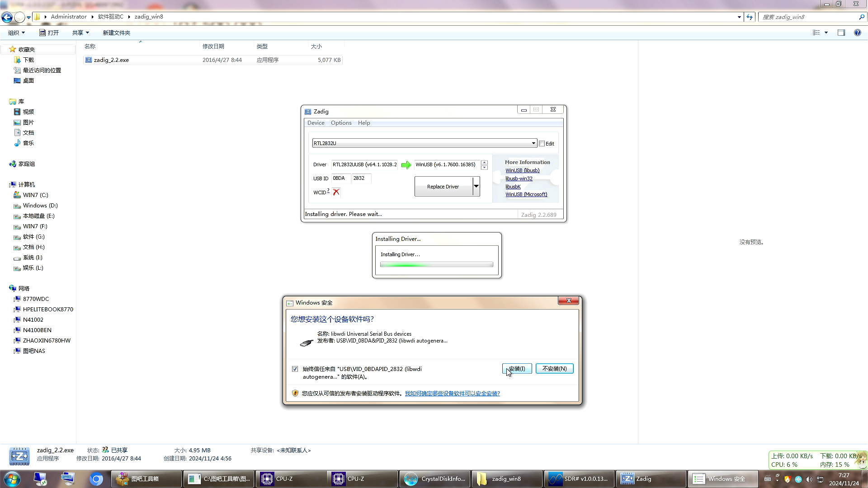The width and height of the screenshot is (868, 488).
Task: Select 下载 in favorites sidebar
Action: pyautogui.click(x=24, y=60)
